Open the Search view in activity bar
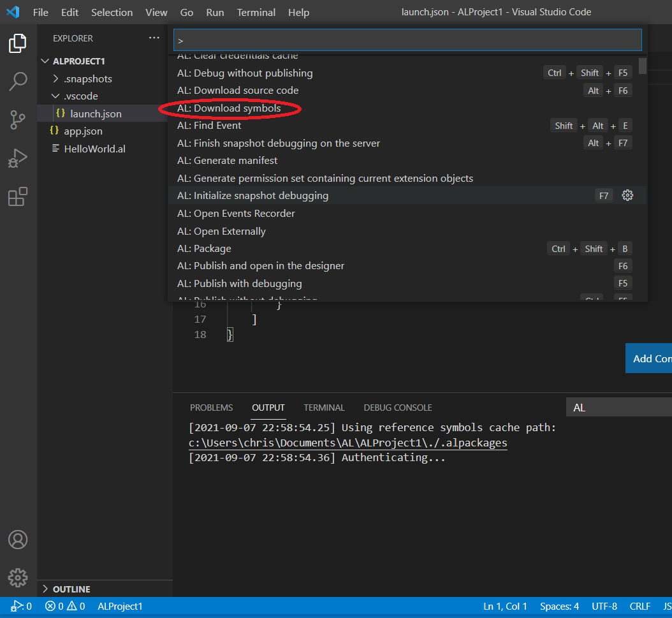This screenshot has height=618, width=672. click(x=18, y=82)
